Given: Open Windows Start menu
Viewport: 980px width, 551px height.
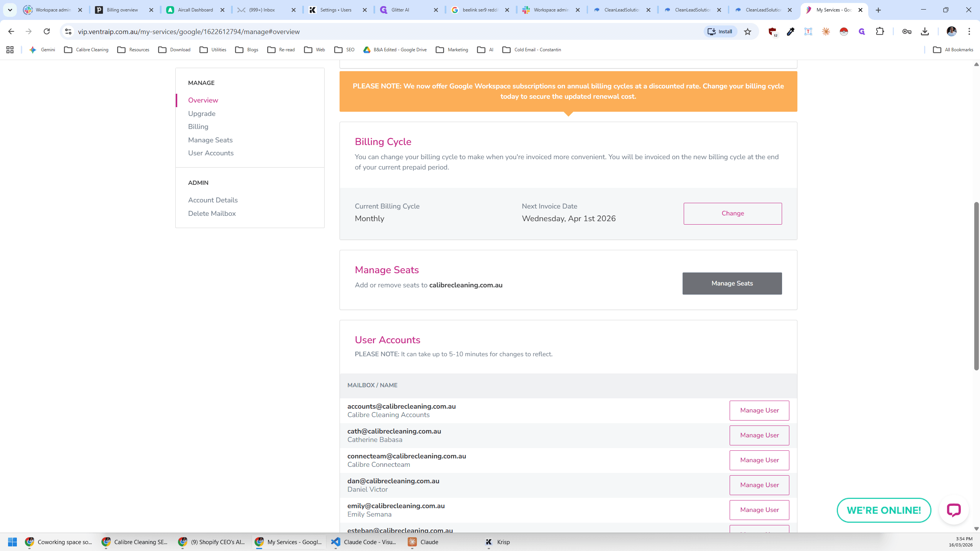Looking at the screenshot, I should [x=12, y=542].
